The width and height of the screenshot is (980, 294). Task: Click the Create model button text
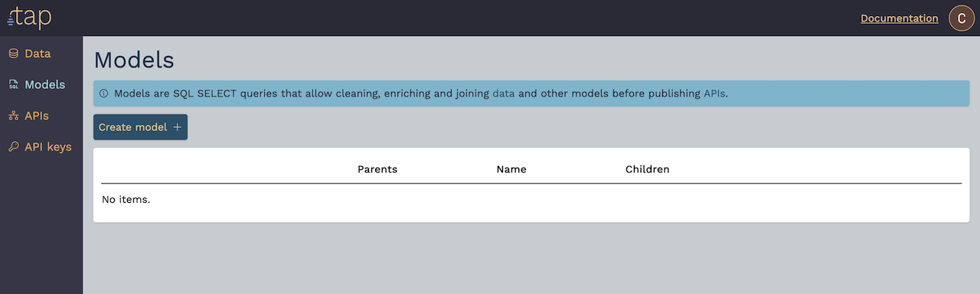point(132,127)
